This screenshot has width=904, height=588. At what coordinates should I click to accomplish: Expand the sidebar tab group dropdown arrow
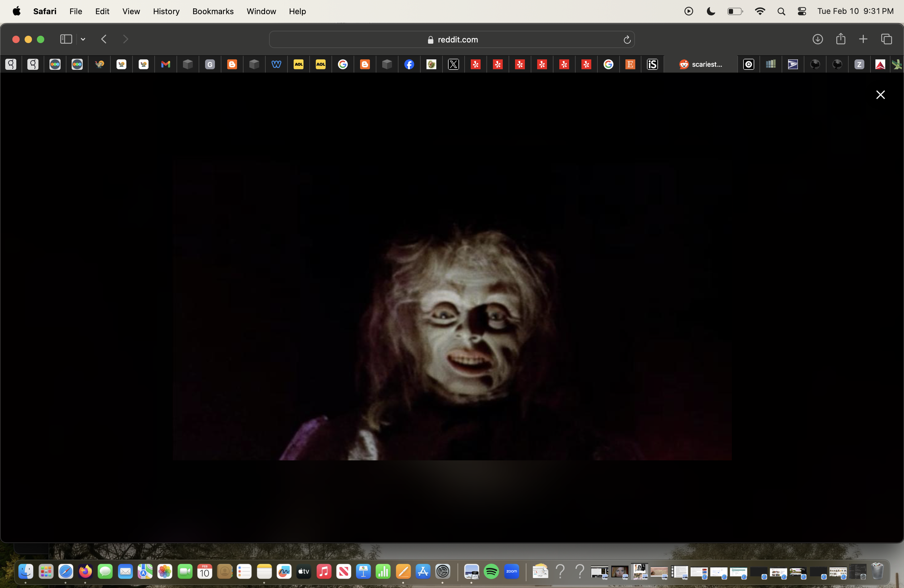point(83,39)
